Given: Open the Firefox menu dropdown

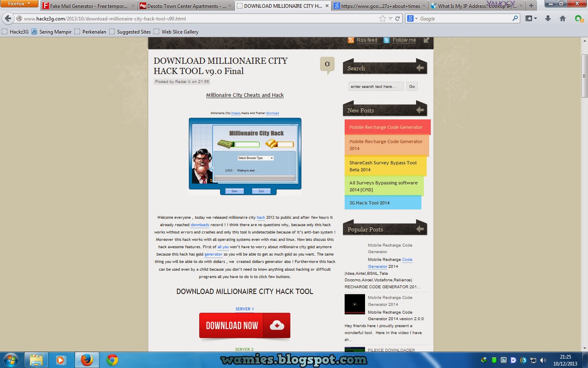Looking at the screenshot, I should coord(19,4).
